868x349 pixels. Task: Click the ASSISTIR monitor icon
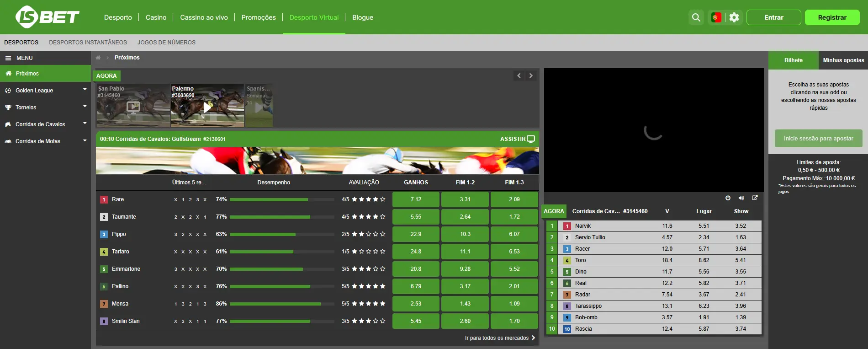click(531, 139)
